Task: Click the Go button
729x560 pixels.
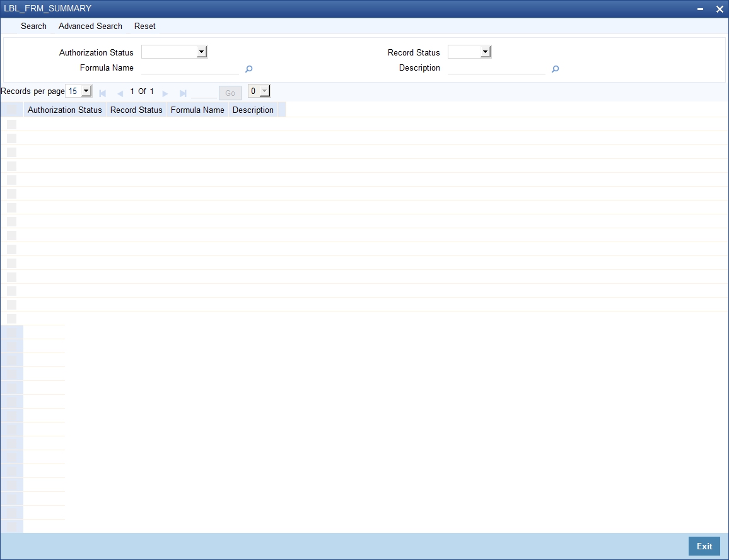Action: tap(230, 93)
